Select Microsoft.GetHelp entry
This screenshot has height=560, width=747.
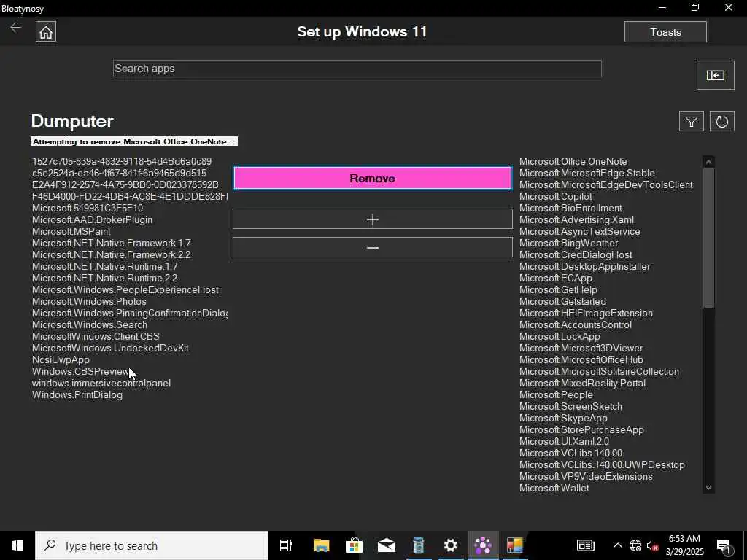[558, 290]
